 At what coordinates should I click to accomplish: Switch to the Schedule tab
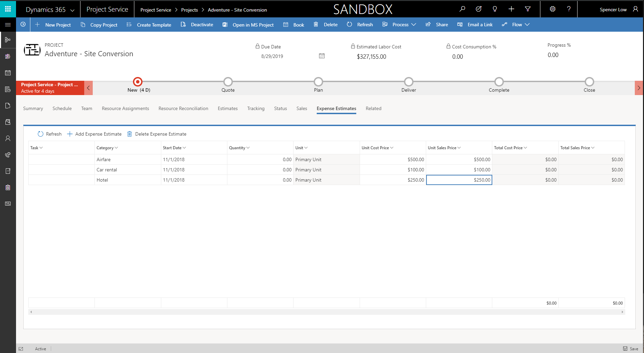[62, 108]
